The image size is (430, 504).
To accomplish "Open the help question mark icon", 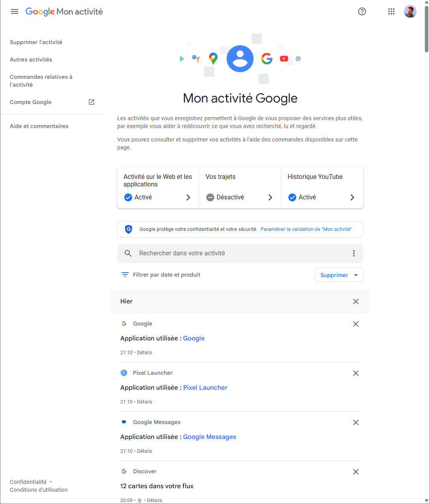I will 362,11.
